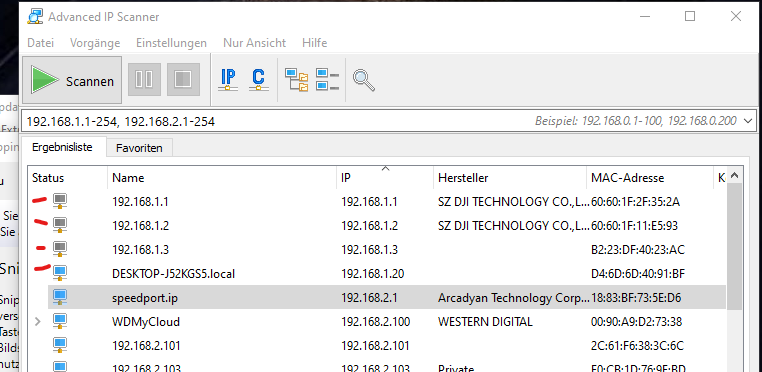Switch to the Ergebnisliste tab
762x372 pixels.
click(62, 147)
